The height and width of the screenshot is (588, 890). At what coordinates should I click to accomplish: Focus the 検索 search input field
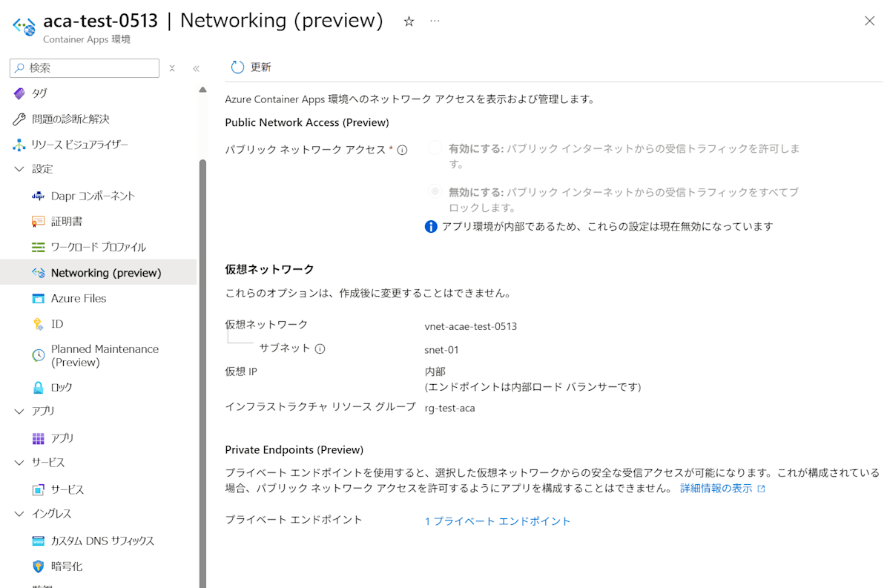coord(85,68)
